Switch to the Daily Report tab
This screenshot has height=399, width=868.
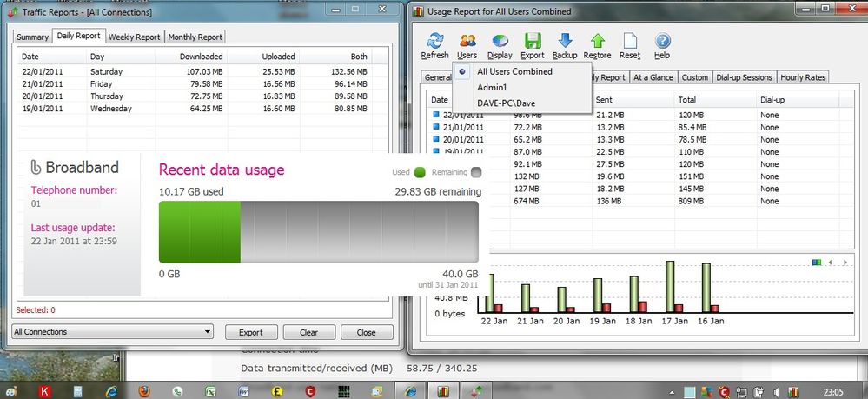point(78,36)
